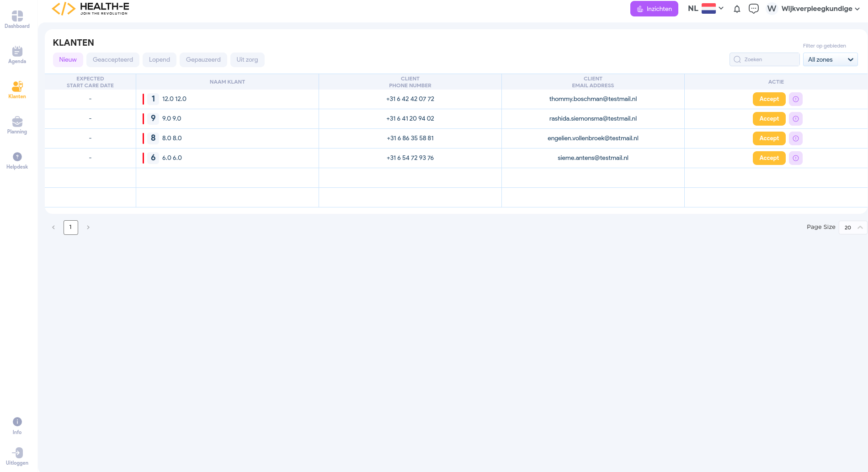Click the purple Inzichten button

pos(654,9)
